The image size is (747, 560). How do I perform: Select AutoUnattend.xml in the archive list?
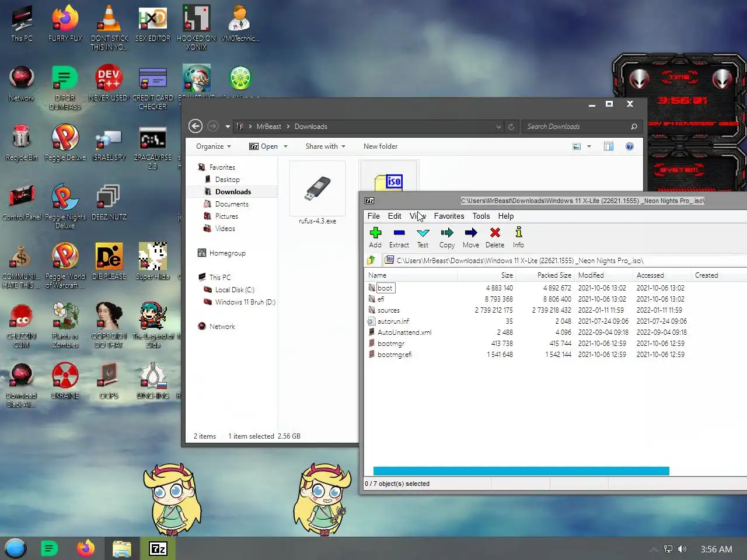(404, 332)
